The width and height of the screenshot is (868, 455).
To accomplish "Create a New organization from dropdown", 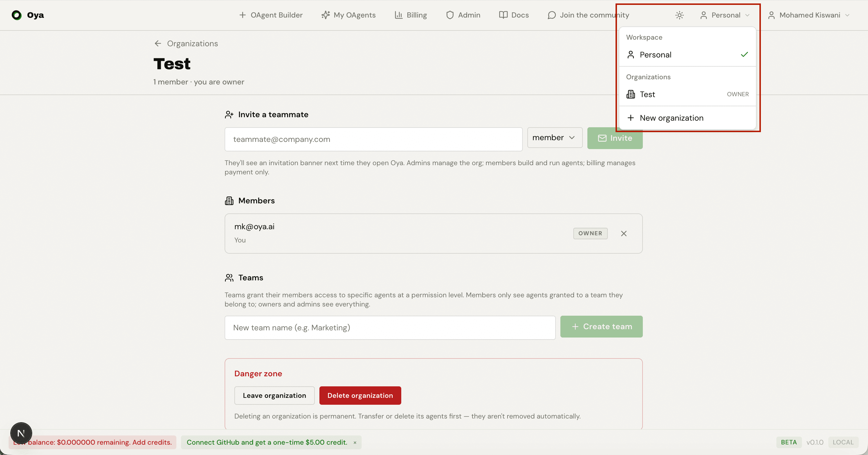I will 687,118.
